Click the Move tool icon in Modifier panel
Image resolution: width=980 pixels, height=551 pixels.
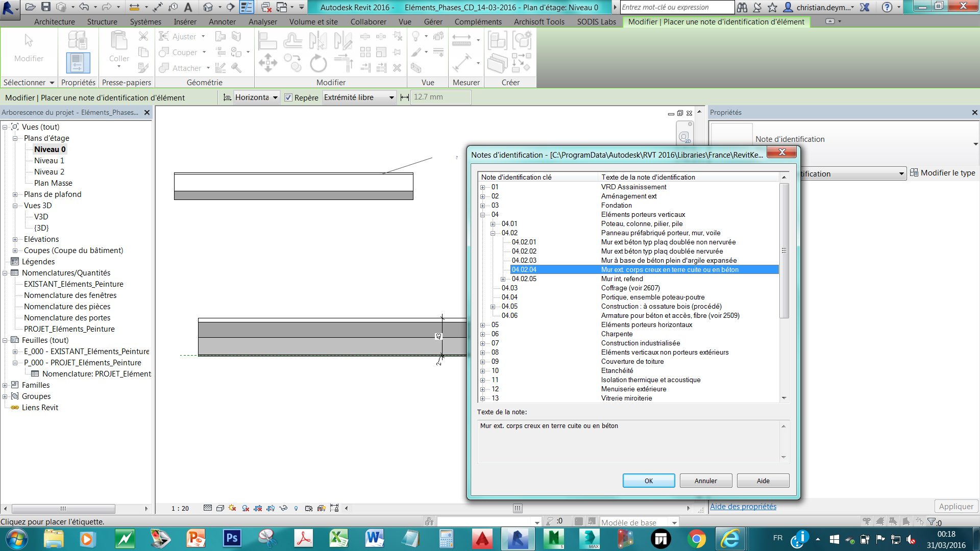click(267, 64)
